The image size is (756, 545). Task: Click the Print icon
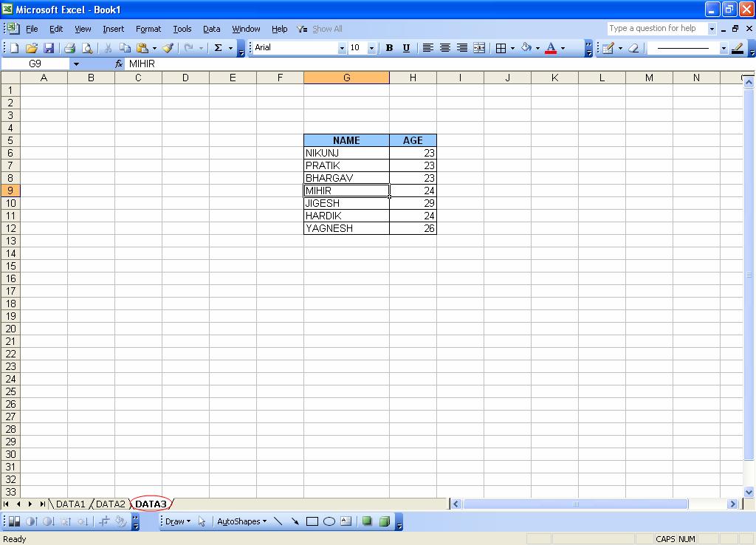pyautogui.click(x=70, y=48)
